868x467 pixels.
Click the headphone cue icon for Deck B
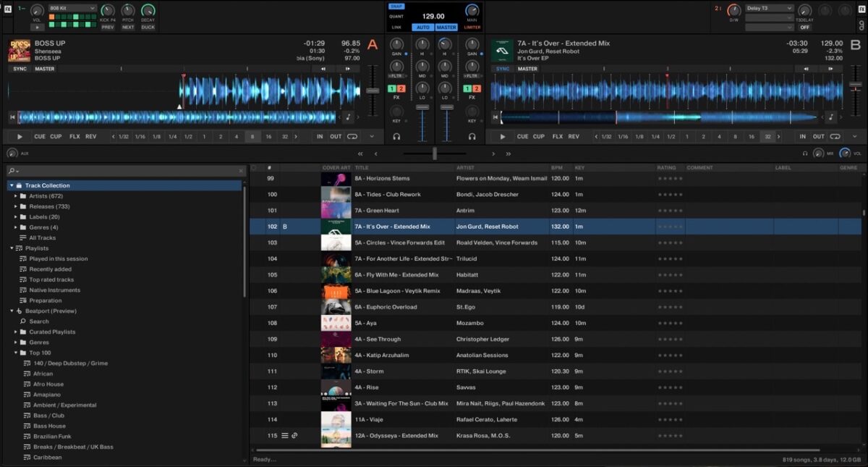coord(472,136)
